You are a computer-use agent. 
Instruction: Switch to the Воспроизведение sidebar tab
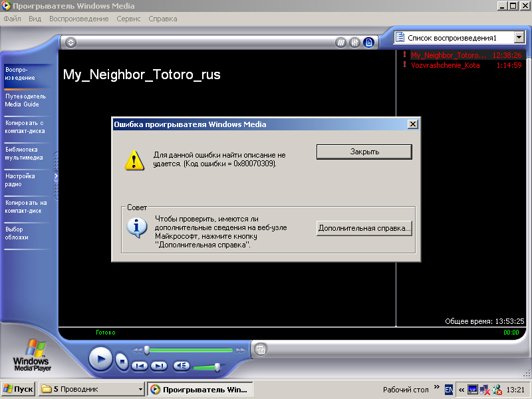tap(28, 74)
